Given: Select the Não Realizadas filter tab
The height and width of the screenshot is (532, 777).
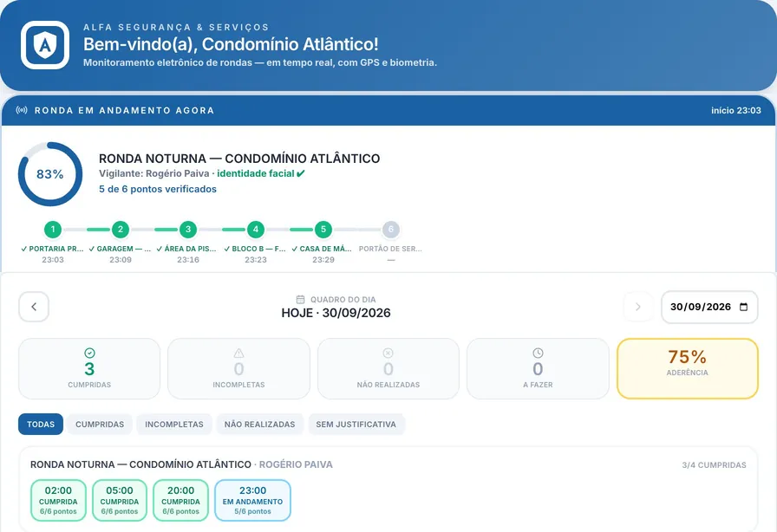Looking at the screenshot, I should click(259, 424).
